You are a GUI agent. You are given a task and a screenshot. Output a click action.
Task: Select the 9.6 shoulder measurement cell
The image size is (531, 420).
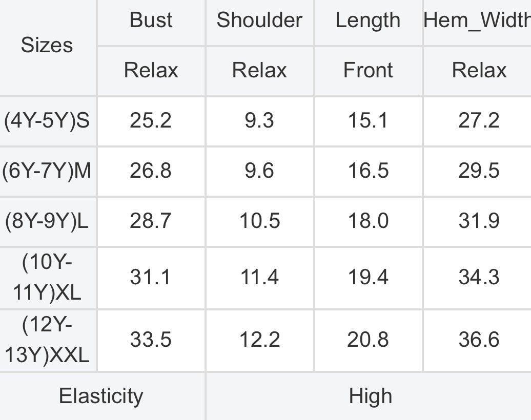(x=259, y=171)
